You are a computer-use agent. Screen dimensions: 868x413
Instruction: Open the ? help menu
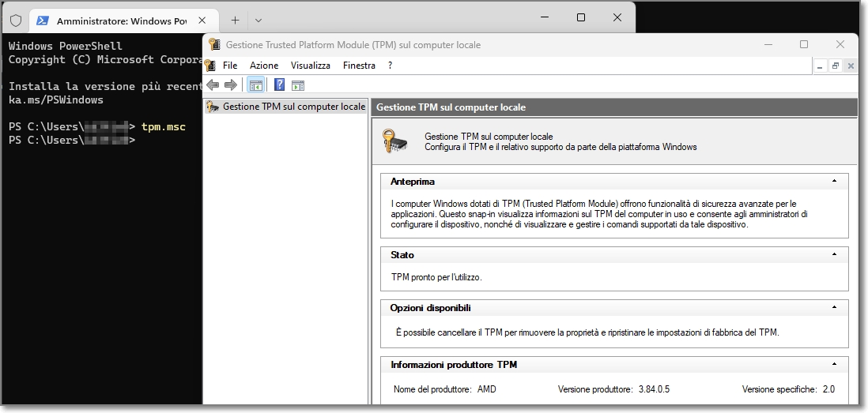pyautogui.click(x=390, y=66)
